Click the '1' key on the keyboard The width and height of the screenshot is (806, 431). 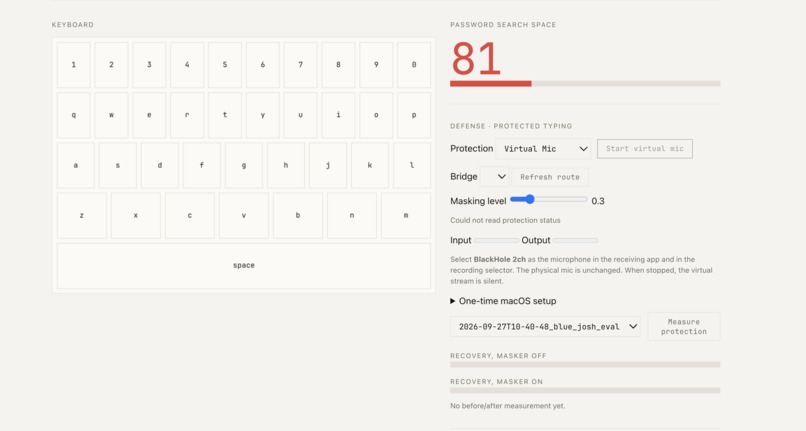pos(74,65)
